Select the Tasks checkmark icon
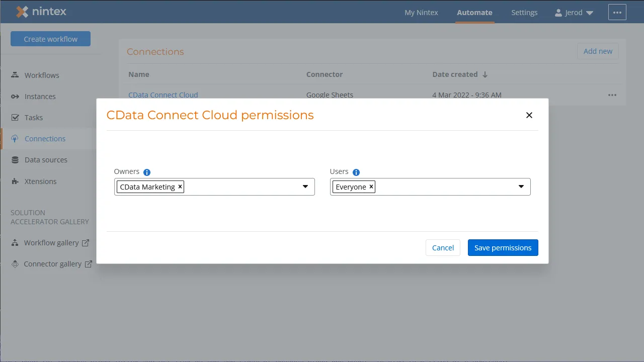The height and width of the screenshot is (362, 644). point(15,117)
